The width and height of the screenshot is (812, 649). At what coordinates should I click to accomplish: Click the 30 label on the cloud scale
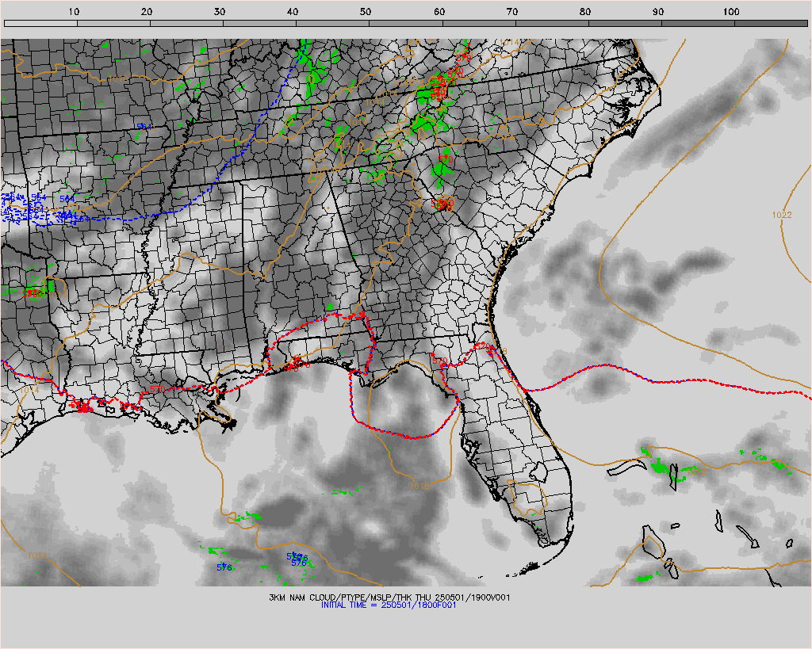point(220,11)
